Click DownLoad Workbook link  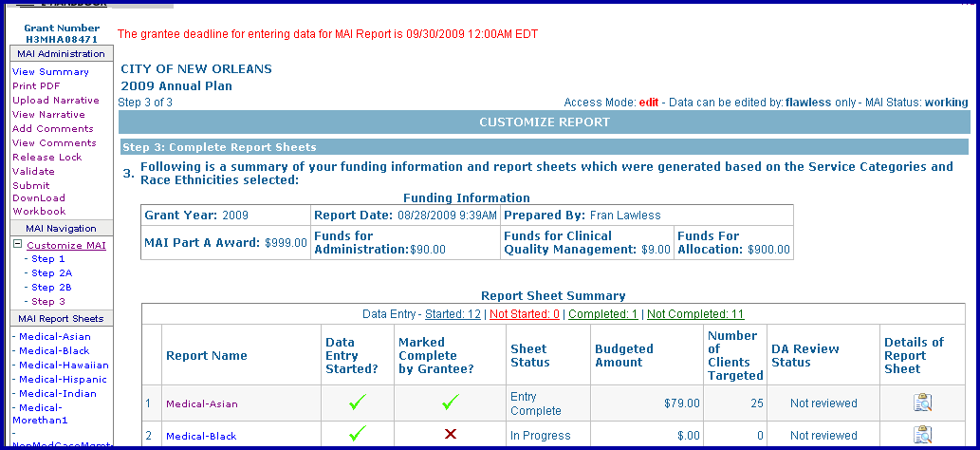tap(40, 205)
